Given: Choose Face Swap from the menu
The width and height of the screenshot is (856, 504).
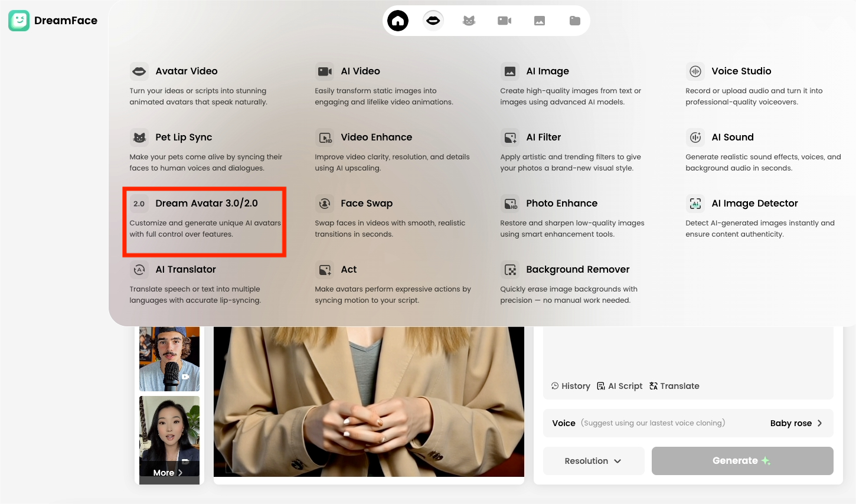Looking at the screenshot, I should click(366, 204).
